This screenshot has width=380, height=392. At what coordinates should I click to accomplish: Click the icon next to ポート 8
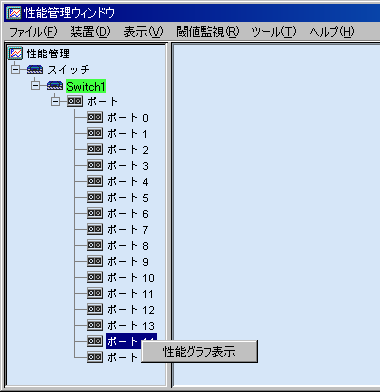click(95, 245)
